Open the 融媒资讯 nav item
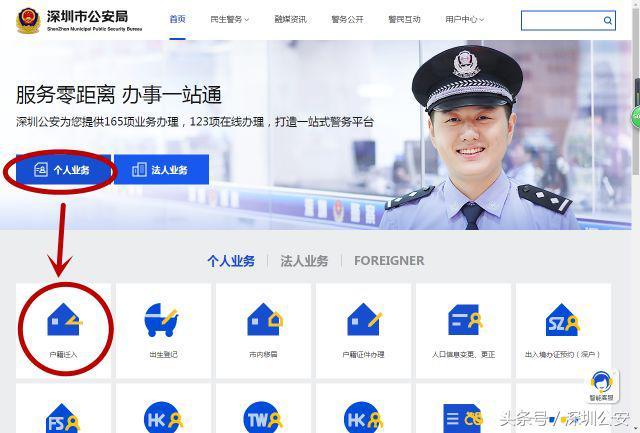Image resolution: width=640 pixels, height=433 pixels. tap(290, 19)
